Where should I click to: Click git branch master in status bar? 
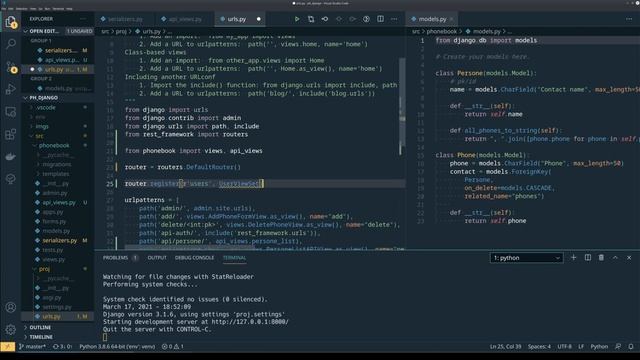click(x=33, y=347)
